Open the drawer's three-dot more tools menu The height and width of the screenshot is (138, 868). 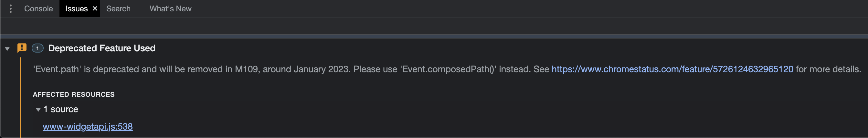click(x=11, y=9)
